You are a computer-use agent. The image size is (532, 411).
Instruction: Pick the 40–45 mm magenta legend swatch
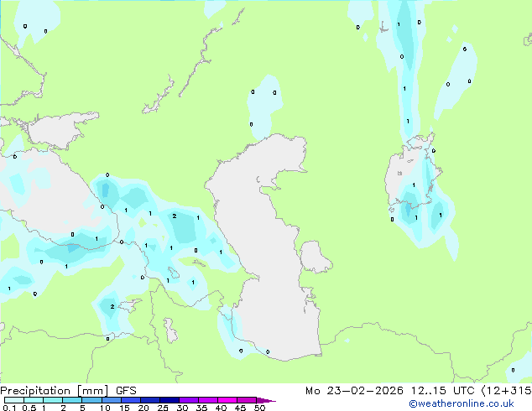coord(227,400)
